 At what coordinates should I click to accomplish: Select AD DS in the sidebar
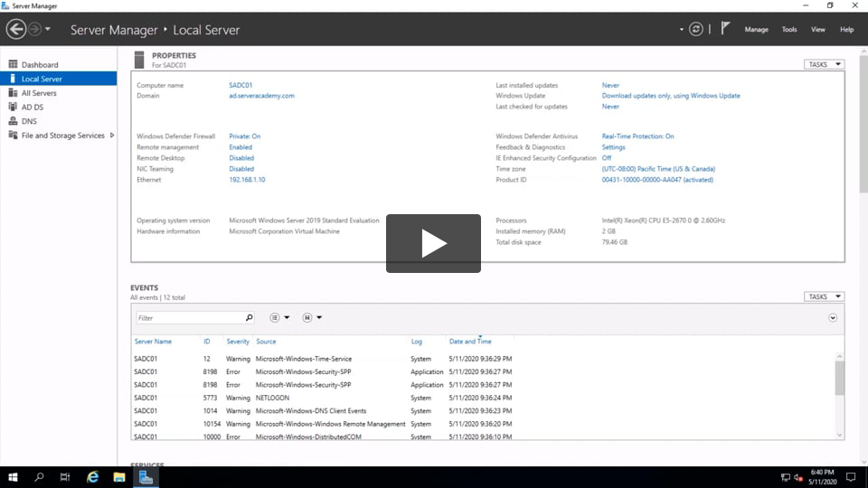[x=33, y=107]
